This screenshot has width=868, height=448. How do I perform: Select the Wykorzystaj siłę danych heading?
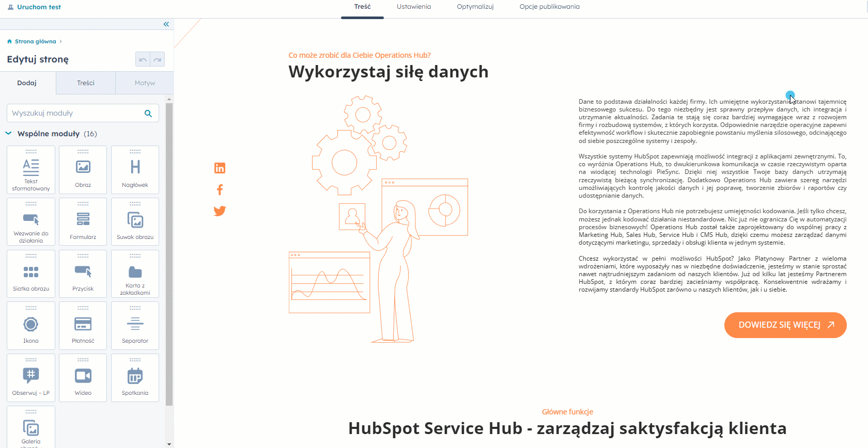389,72
